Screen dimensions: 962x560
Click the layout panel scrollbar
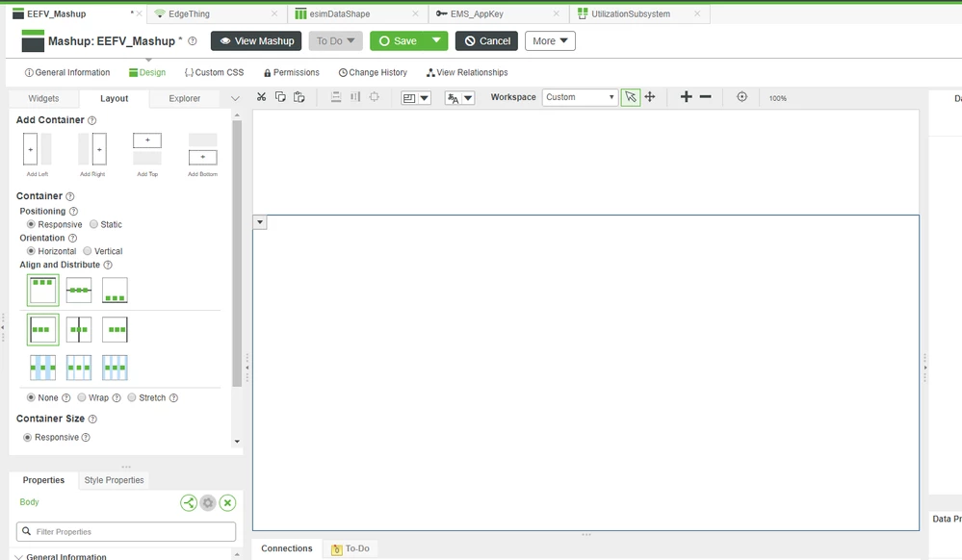tap(237, 253)
